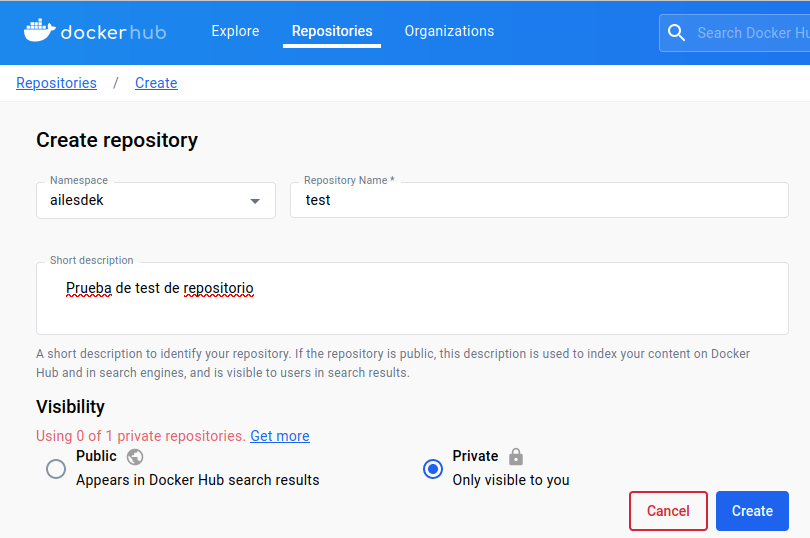The image size is (810, 538).
Task: Open the 'Get more' private repositories link
Action: coord(280,436)
